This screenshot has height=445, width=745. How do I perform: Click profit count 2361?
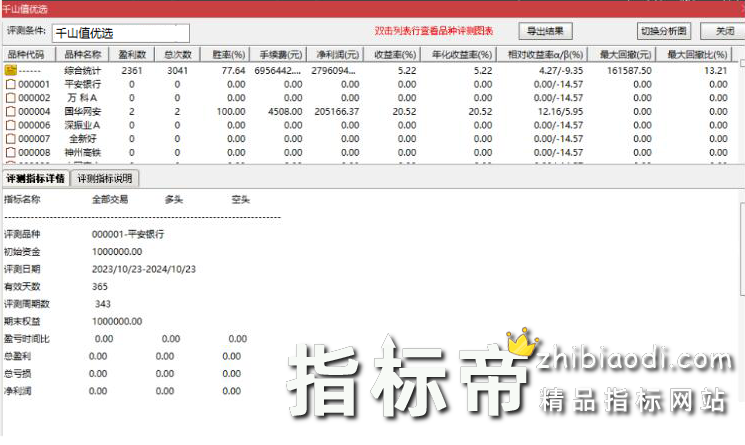132,71
